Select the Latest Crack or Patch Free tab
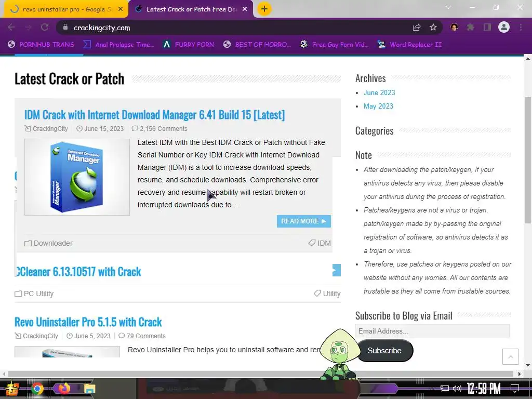This screenshot has width=532, height=399. coord(191,9)
